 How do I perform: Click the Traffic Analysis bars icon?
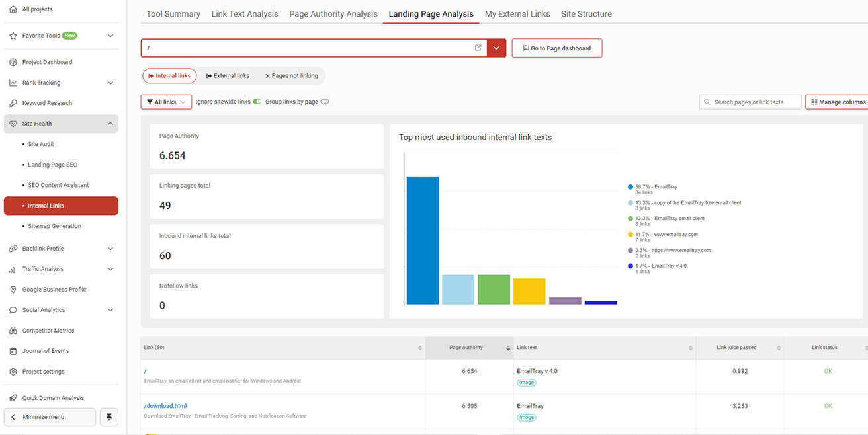click(13, 269)
